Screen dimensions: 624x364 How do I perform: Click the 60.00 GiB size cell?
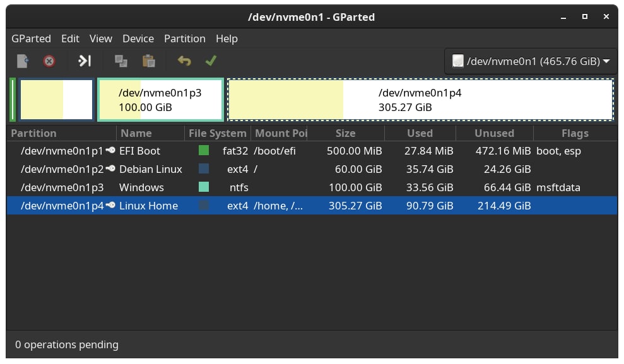(358, 169)
